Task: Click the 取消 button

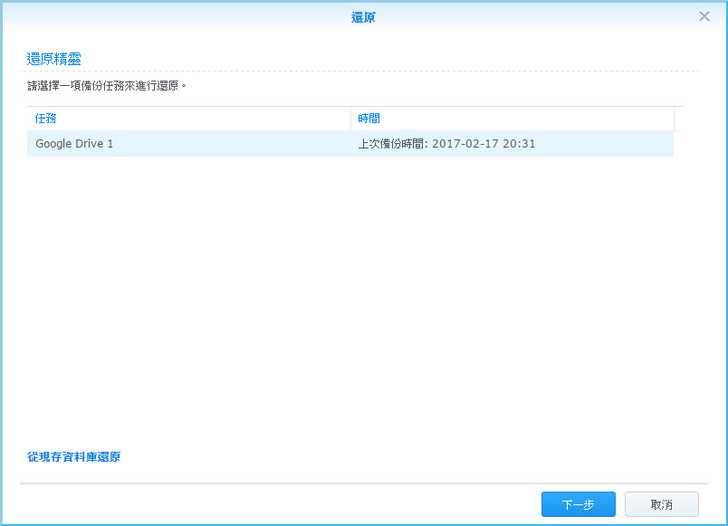Action: [661, 504]
